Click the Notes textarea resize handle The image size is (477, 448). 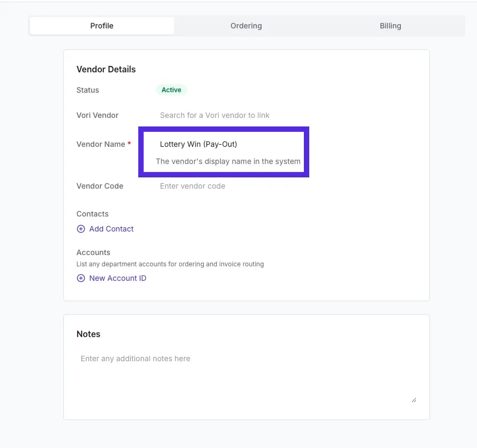click(414, 400)
